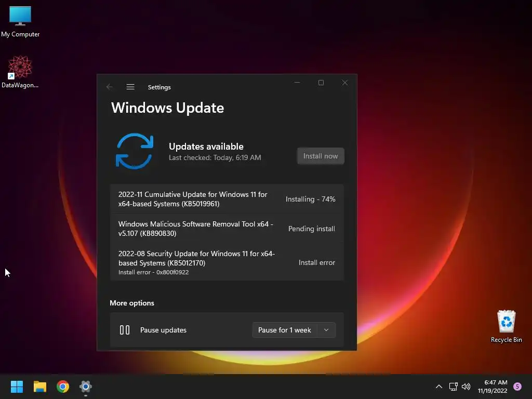Image resolution: width=532 pixels, height=399 pixels.
Task: Click the Settings window title text
Action: pos(159,87)
